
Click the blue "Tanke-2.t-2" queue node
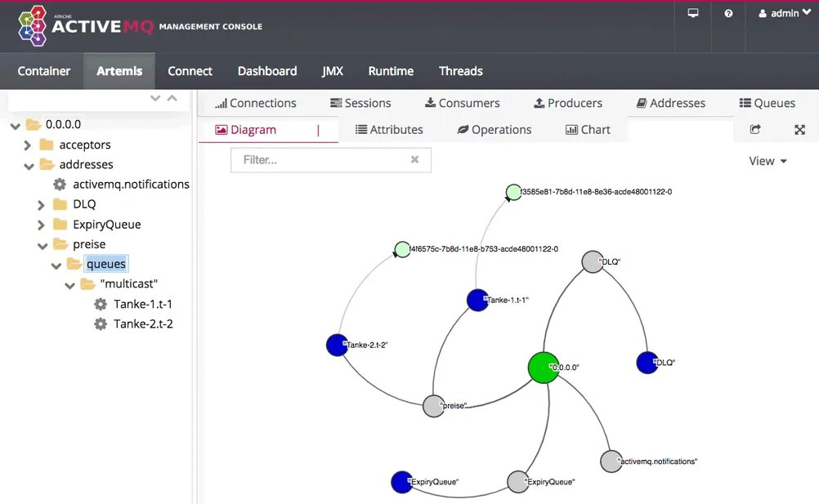[x=337, y=345]
